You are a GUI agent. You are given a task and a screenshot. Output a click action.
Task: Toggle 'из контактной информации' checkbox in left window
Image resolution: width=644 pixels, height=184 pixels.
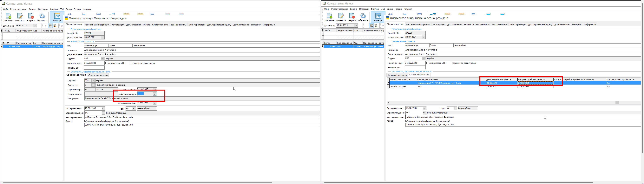click(86, 121)
